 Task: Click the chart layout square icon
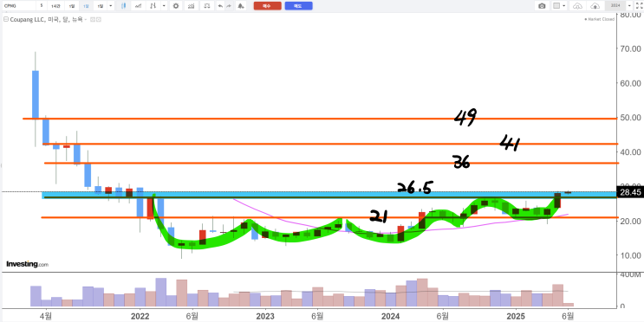[556, 6]
